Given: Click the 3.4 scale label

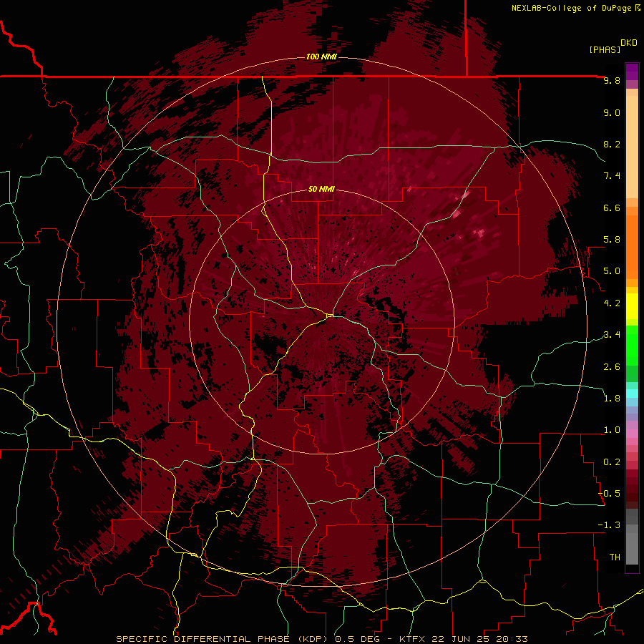Looking at the screenshot, I should pyautogui.click(x=612, y=335).
